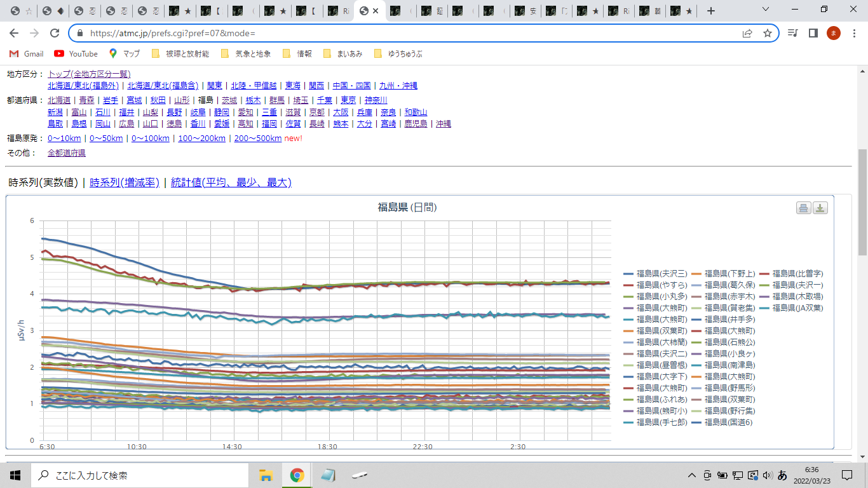Open 全都道府県 link
868x488 pixels.
[x=67, y=152]
